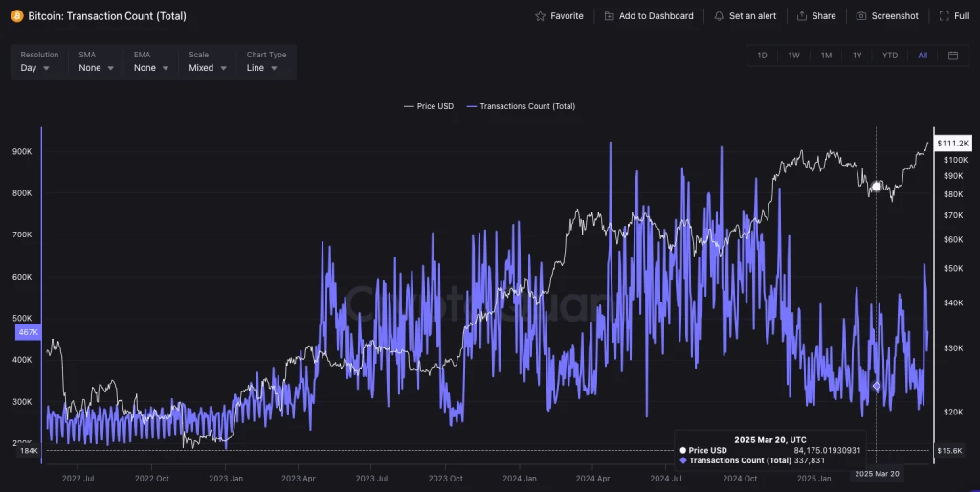This screenshot has height=492, width=980.
Task: Click the white price marker on crosshair
Action: pos(876,186)
